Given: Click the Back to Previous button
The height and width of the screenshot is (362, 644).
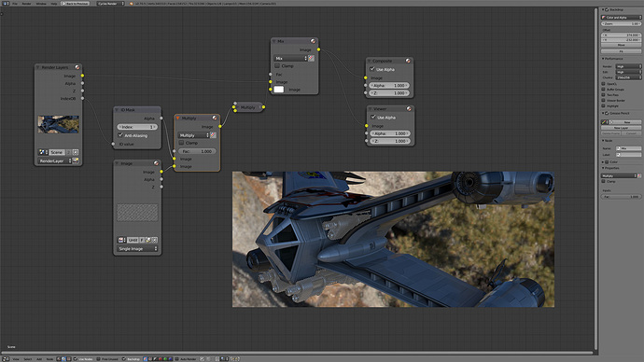Looking at the screenshot, I should click(75, 4).
